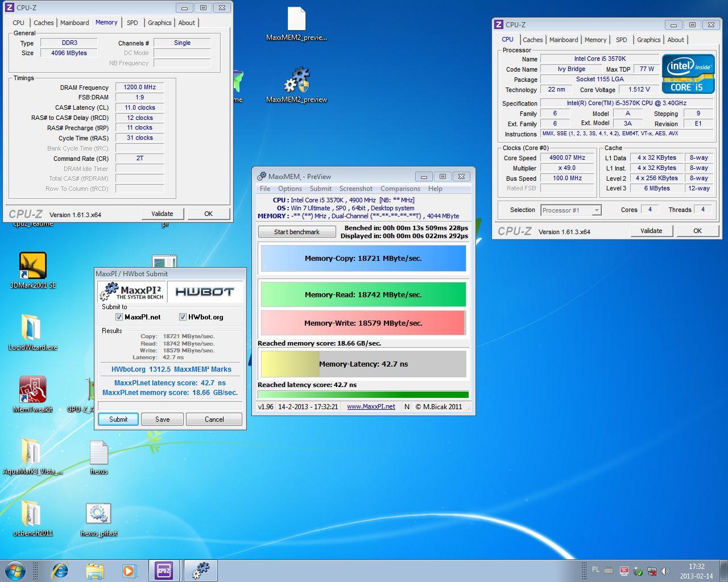Switch to MaxxMEM gears taskbar button

pyautogui.click(x=201, y=571)
